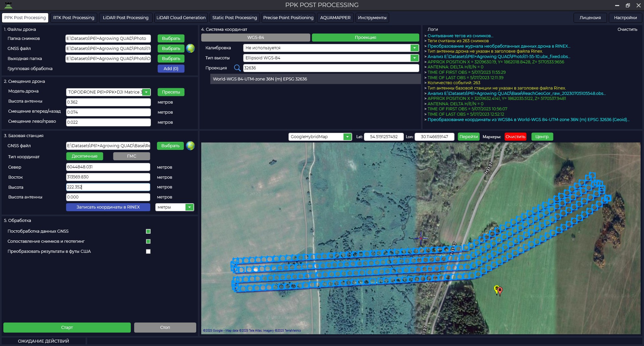Open Static Post Processing tab
The image size is (644, 346).
click(234, 18)
